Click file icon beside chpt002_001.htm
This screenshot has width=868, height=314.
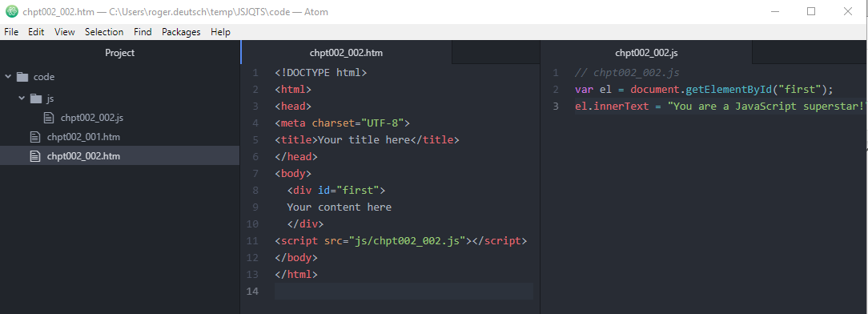[35, 137]
